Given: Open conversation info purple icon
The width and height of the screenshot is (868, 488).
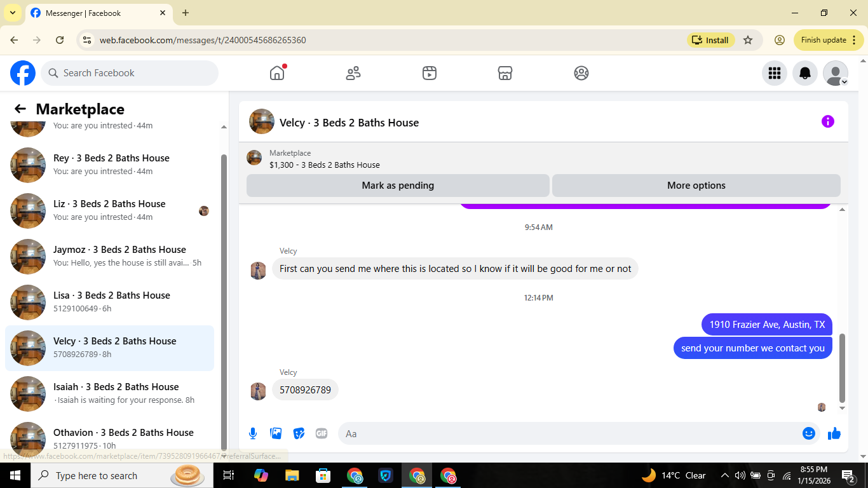Looking at the screenshot, I should (828, 121).
